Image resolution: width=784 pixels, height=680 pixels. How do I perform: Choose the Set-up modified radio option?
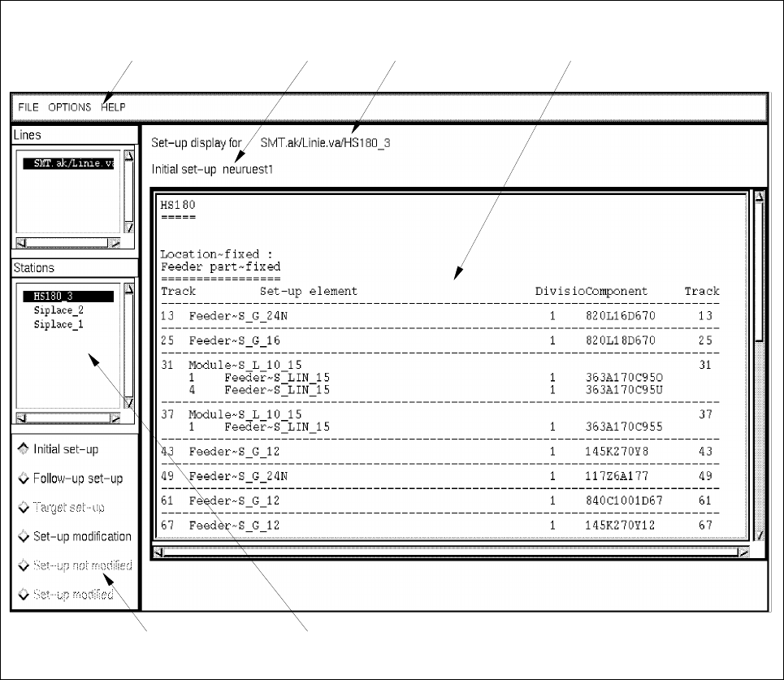pos(66,594)
